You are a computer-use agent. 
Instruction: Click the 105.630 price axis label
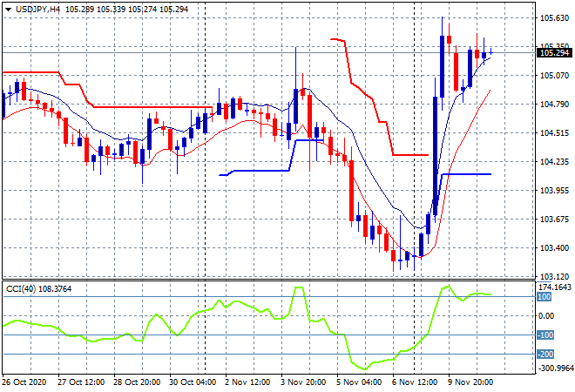(554, 18)
